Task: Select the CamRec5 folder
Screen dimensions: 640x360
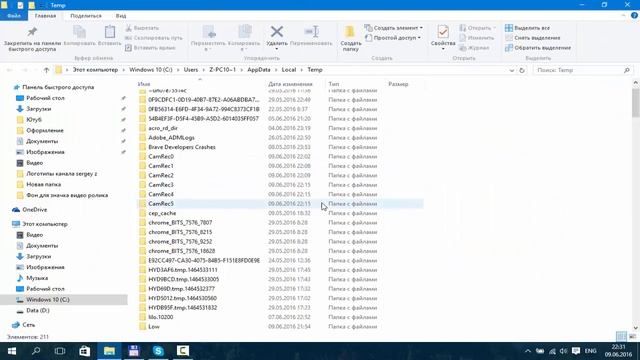Action: tap(280, 204)
